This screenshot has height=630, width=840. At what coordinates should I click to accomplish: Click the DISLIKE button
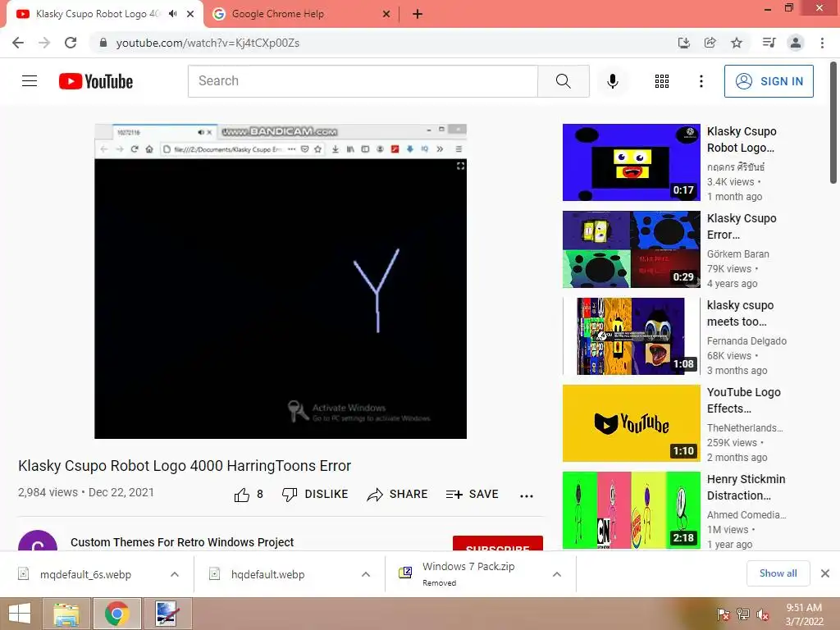click(315, 495)
